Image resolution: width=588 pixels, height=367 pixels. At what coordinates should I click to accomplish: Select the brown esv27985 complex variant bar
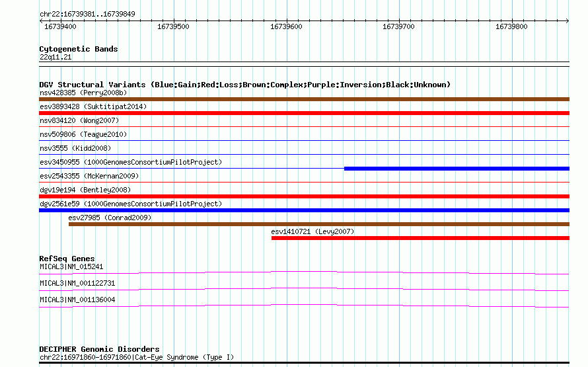[x=319, y=224]
